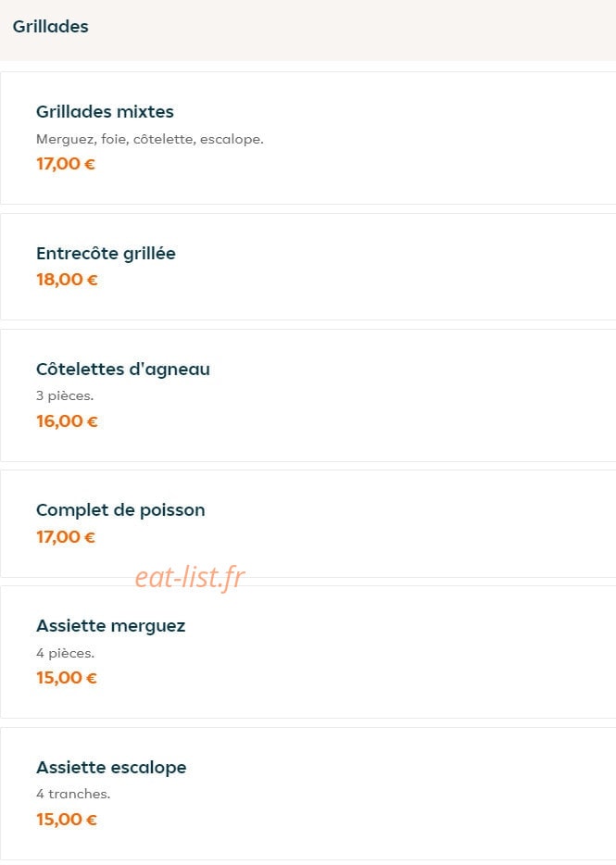Open the Grillades category header
The width and height of the screenshot is (616, 865).
(50, 27)
